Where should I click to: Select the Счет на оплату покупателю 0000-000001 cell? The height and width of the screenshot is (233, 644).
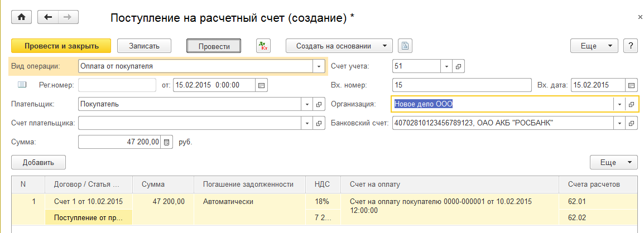pos(450,209)
